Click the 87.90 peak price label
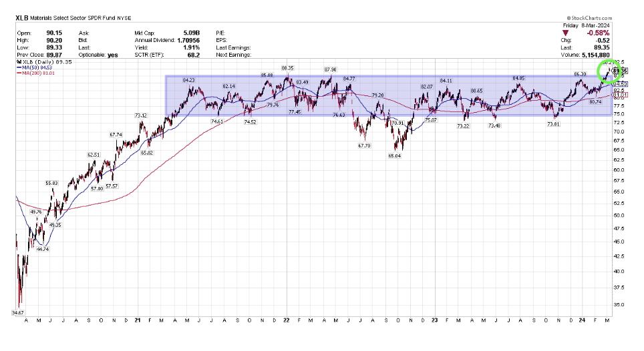Screen dimensions: 644x351 click(331, 69)
